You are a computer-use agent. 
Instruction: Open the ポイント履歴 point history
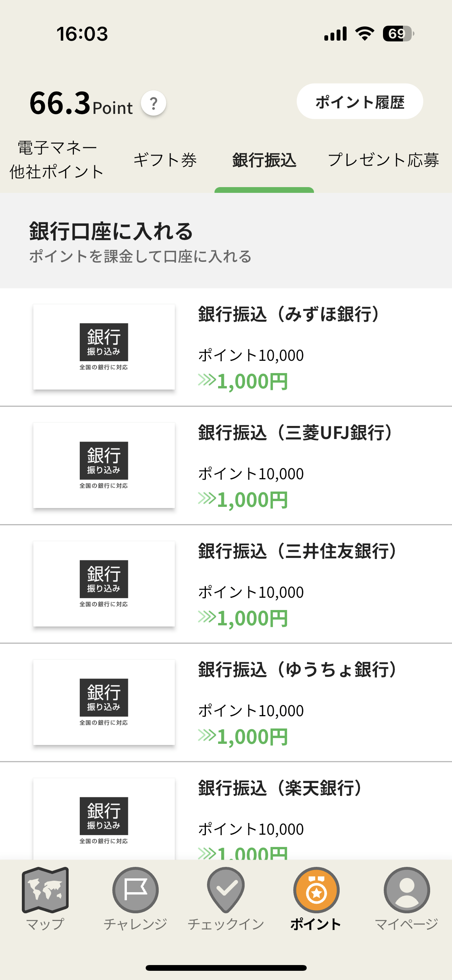(x=360, y=102)
